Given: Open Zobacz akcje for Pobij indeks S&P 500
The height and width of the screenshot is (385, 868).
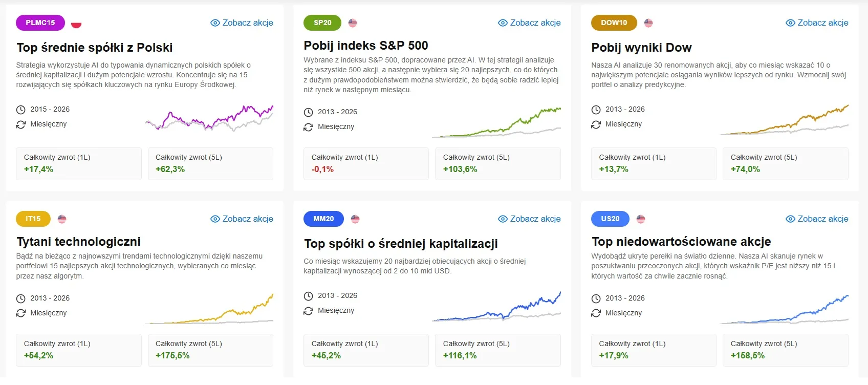Looking at the screenshot, I should coord(530,23).
